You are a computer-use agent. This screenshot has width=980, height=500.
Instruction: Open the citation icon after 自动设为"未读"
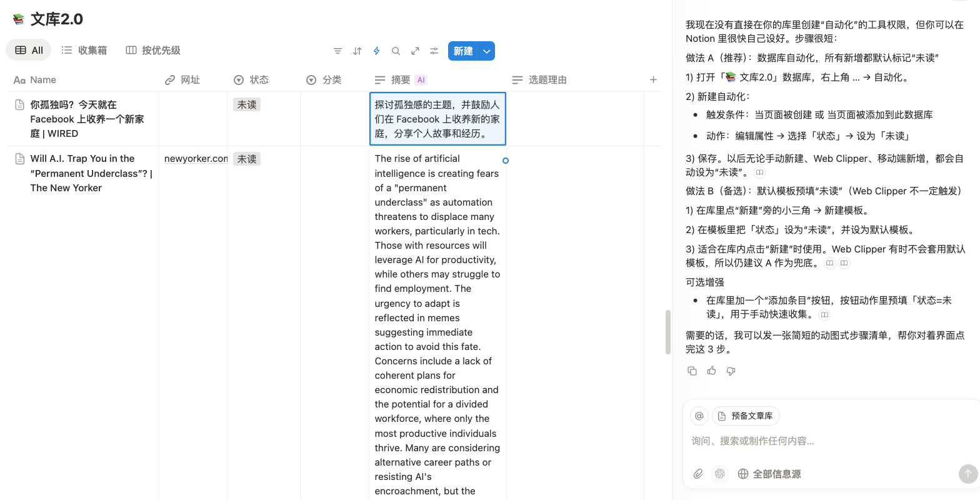(x=759, y=172)
